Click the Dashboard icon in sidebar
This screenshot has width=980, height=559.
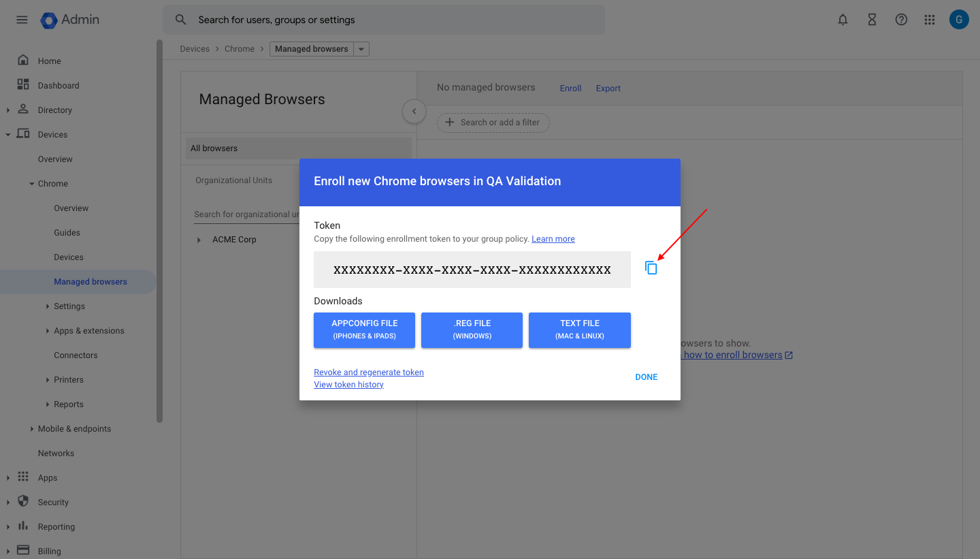coord(23,84)
